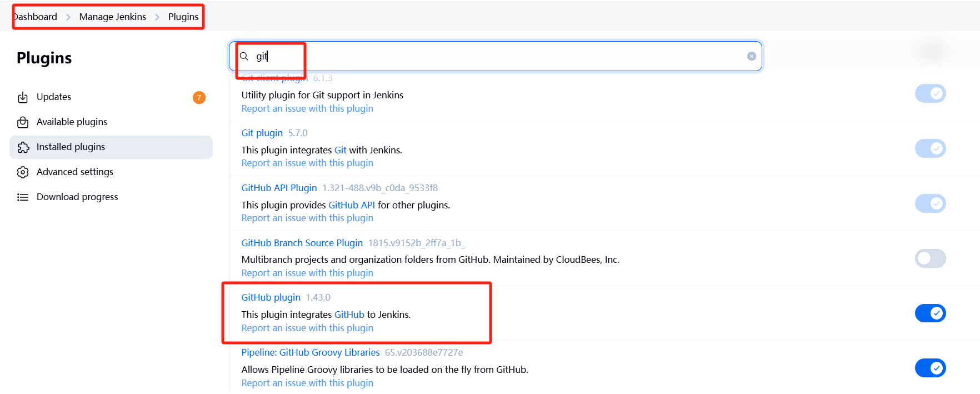Viewport: 980px width, 394px height.
Task: Click Allows Pipeline Groovy libraries description
Action: coord(384,370)
